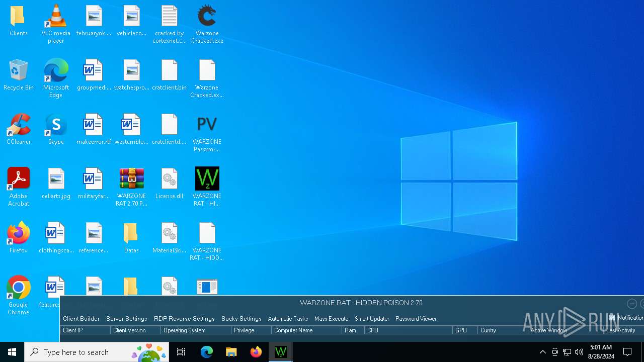Open the Action Center notifications
Viewport: 644px width, 362px height.
click(627, 352)
